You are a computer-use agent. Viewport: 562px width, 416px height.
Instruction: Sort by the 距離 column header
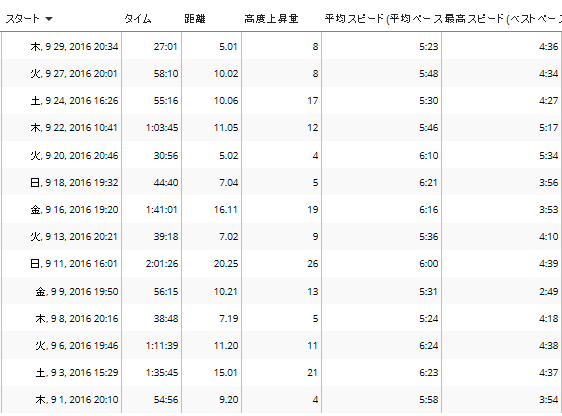coord(195,19)
